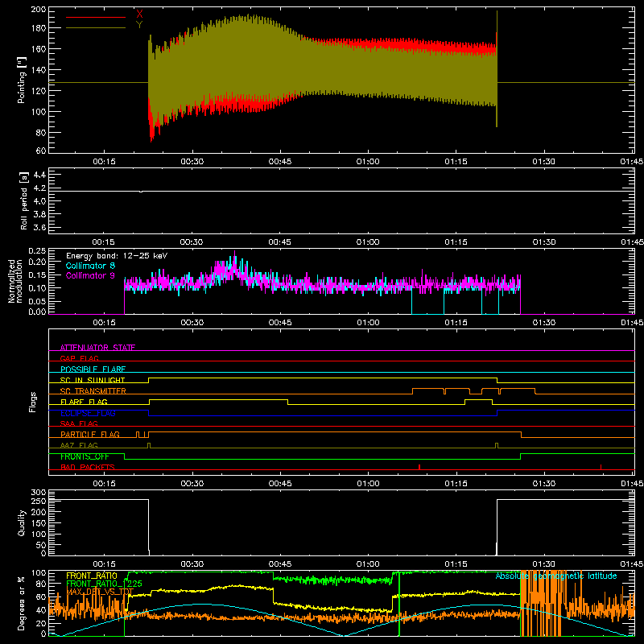The image size is (644, 644).
Task: Click the 150 tick on the Quality axis
Action: (x=39, y=523)
